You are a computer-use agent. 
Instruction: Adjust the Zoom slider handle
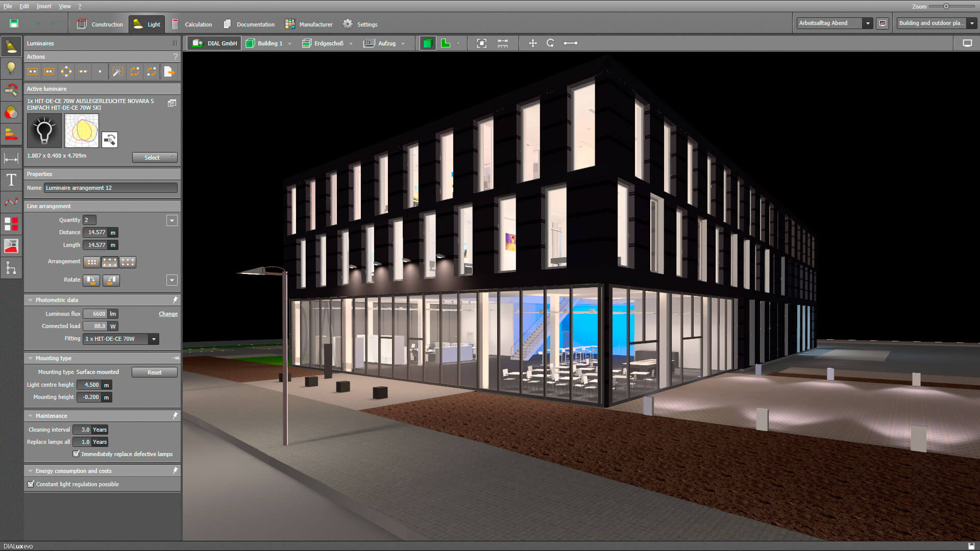click(x=946, y=6)
